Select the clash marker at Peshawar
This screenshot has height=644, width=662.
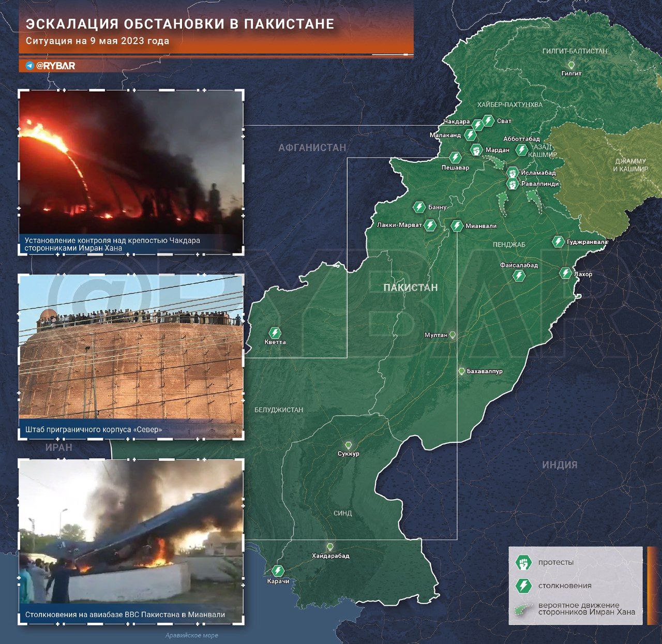pyautogui.click(x=455, y=158)
